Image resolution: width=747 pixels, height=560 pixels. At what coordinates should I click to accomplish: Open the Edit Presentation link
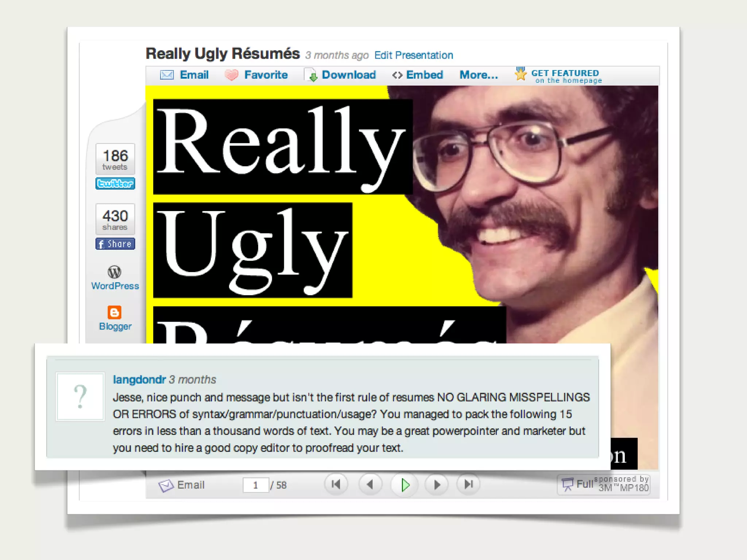click(x=414, y=55)
